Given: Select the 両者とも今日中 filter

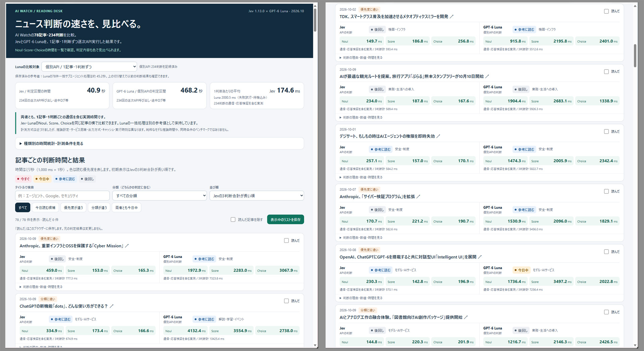Looking at the screenshot, I should click(126, 208).
